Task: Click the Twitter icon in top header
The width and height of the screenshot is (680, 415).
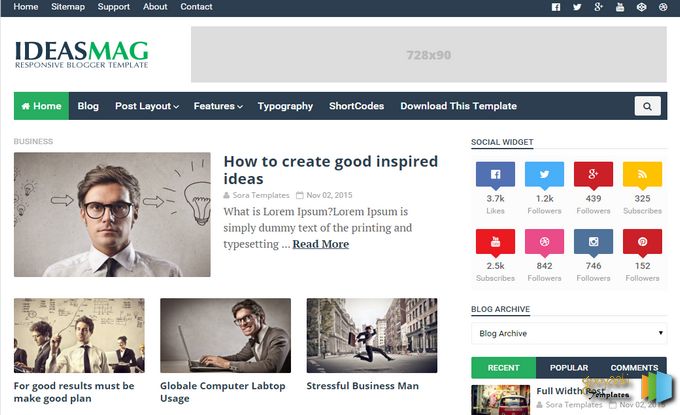Action: tap(577, 7)
